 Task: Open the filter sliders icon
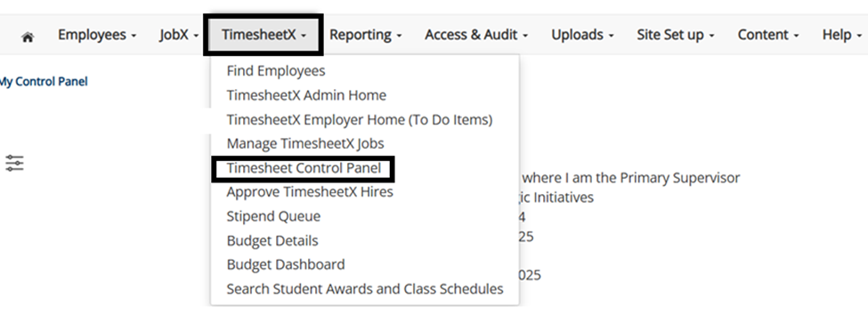[x=14, y=163]
